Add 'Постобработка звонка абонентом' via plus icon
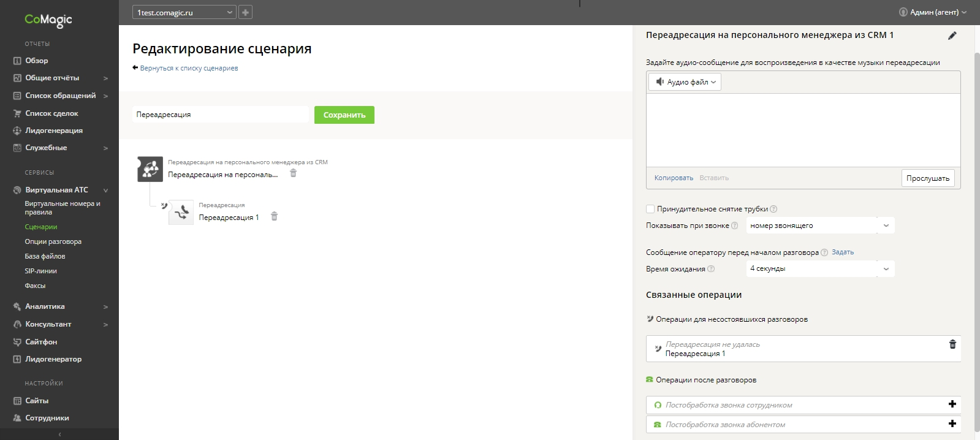This screenshot has height=440, width=980. pos(952,423)
